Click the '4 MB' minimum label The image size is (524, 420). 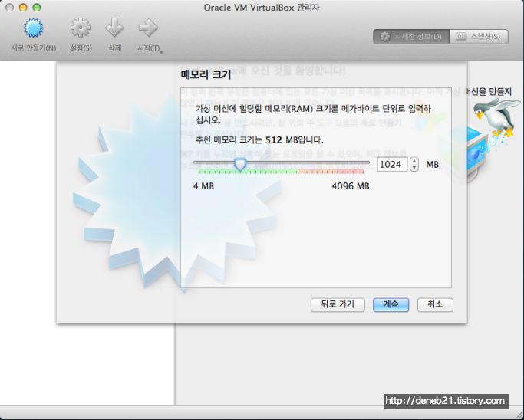203,186
